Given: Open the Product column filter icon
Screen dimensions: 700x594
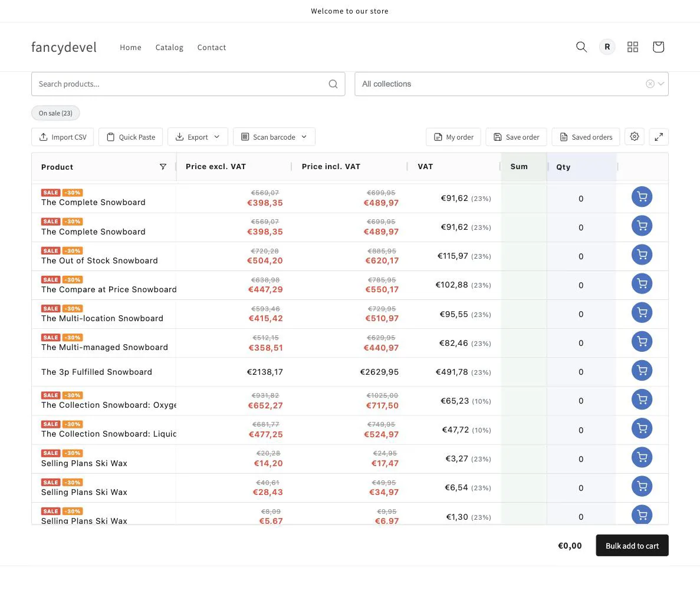Looking at the screenshot, I should click(163, 166).
